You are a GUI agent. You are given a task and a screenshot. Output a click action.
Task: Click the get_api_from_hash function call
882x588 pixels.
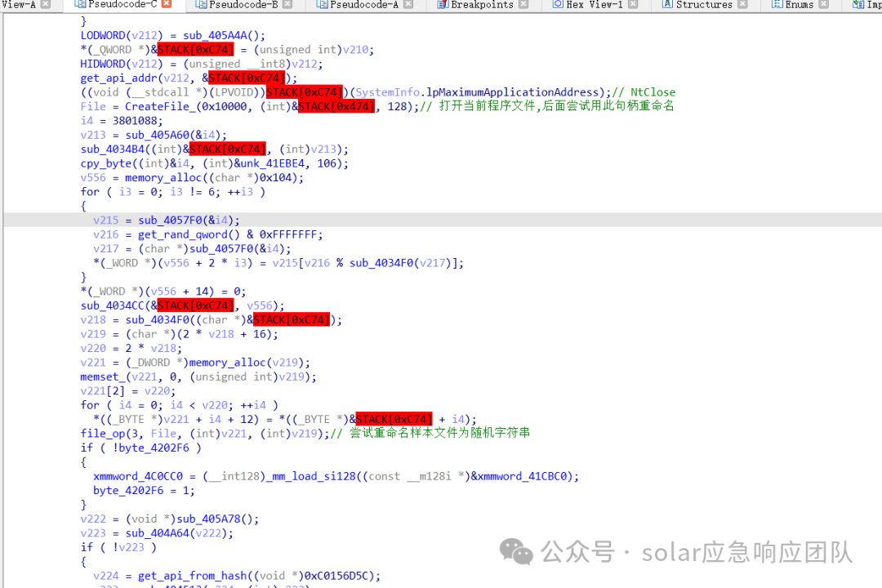point(193,577)
